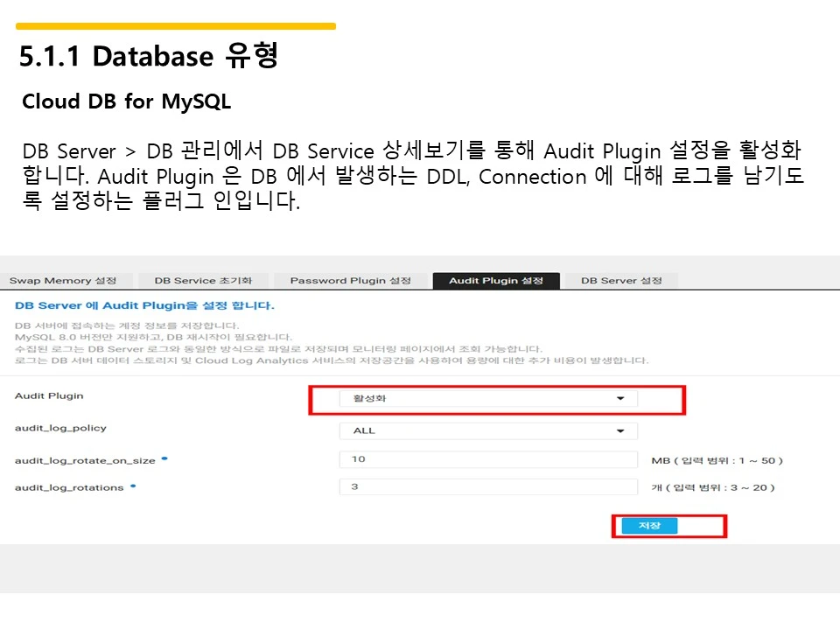Select the Password Plugin 설정 tab

(350, 281)
